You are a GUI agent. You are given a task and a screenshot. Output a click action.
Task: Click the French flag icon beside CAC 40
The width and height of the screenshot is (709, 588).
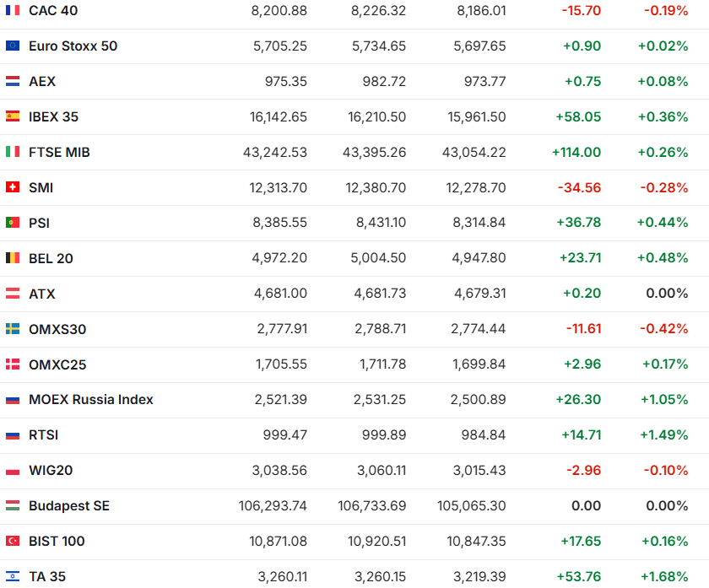pyautogui.click(x=12, y=11)
